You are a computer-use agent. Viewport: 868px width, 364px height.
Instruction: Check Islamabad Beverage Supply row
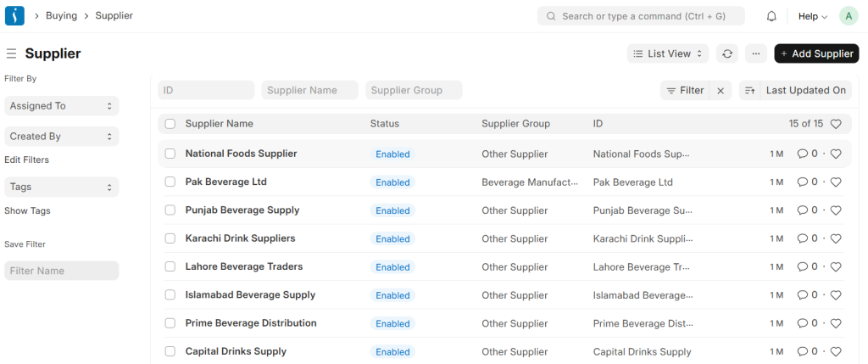coord(170,294)
